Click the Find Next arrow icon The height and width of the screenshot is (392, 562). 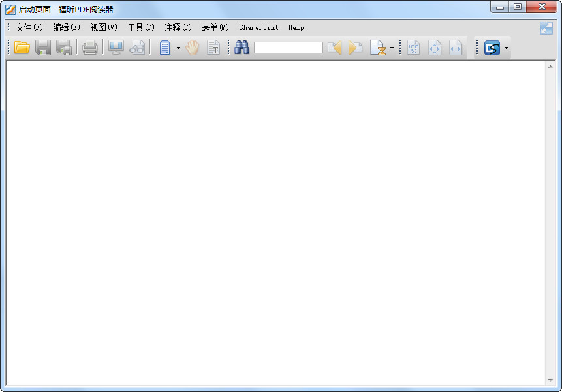(355, 48)
